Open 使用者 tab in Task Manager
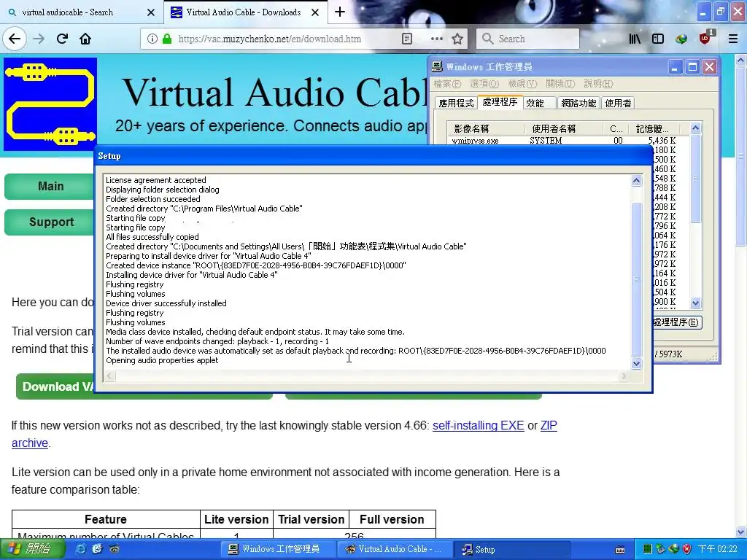Image resolution: width=747 pixels, height=560 pixels. coord(619,104)
